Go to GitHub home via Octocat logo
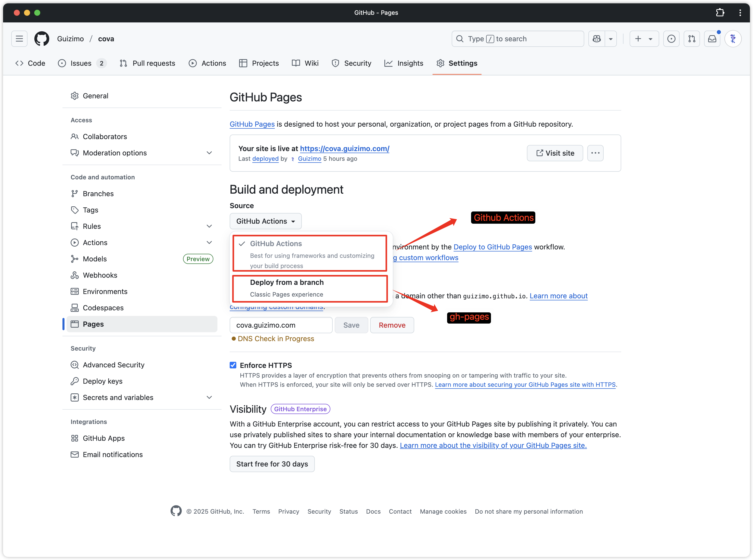 42,39
